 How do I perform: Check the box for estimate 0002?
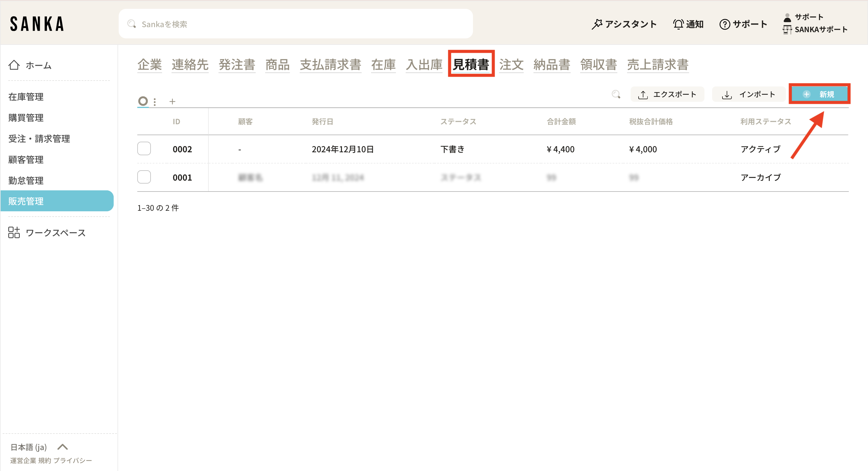click(144, 149)
